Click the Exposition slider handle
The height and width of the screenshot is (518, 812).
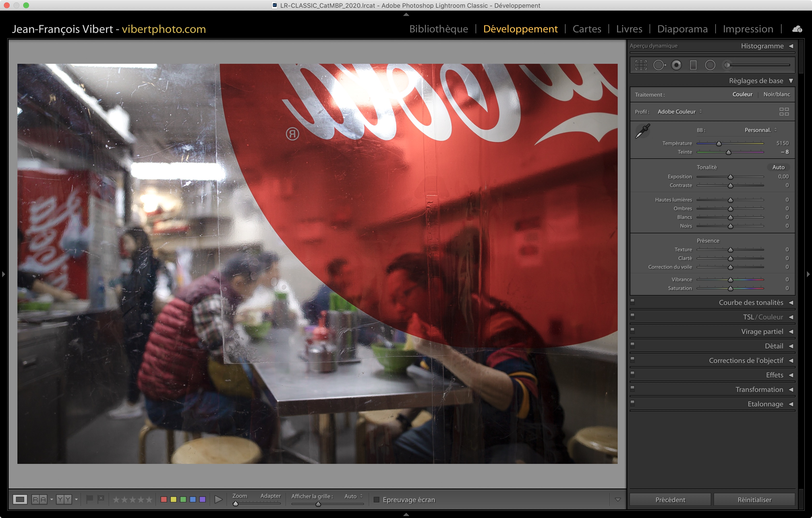point(730,177)
